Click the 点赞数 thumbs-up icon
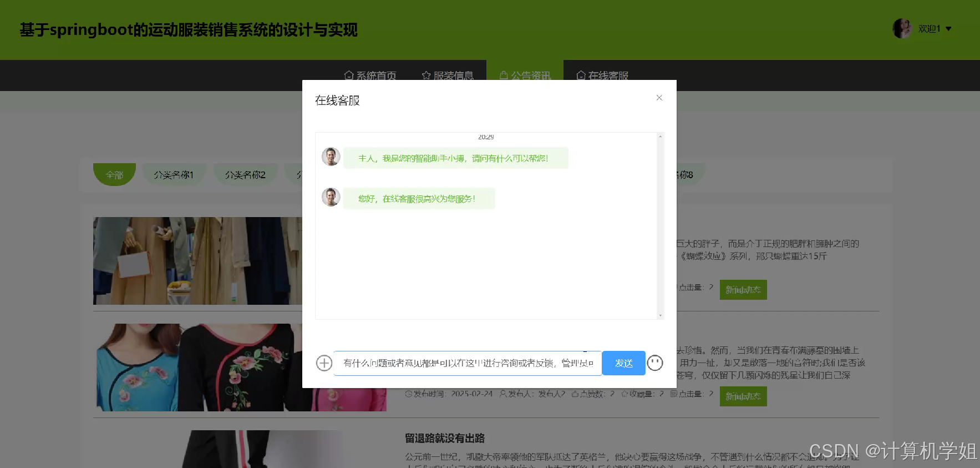 coord(575,394)
